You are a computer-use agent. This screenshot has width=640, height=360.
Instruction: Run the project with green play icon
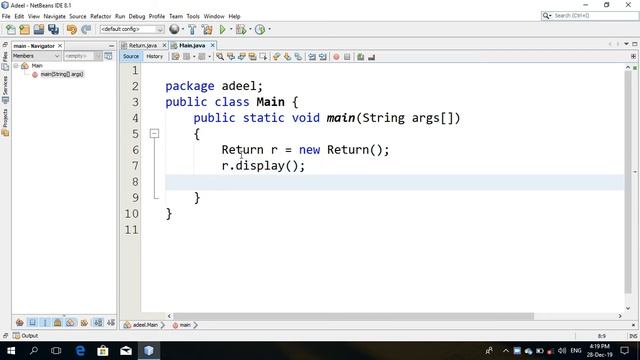click(222, 29)
